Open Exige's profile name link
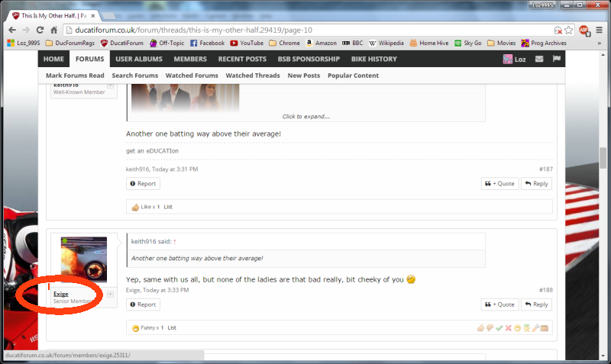Viewport: 611px width, 364px height. 61,294
